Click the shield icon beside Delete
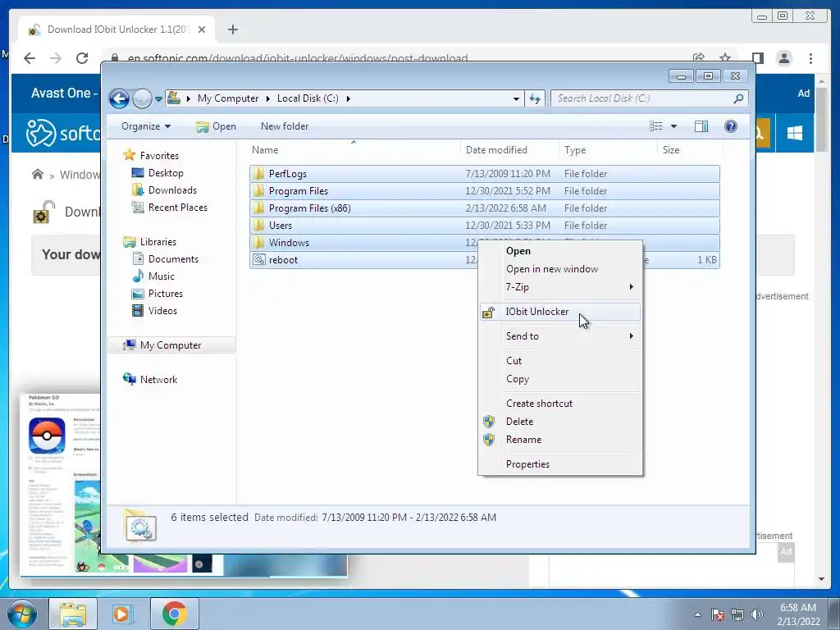This screenshot has width=840, height=630. tap(489, 422)
